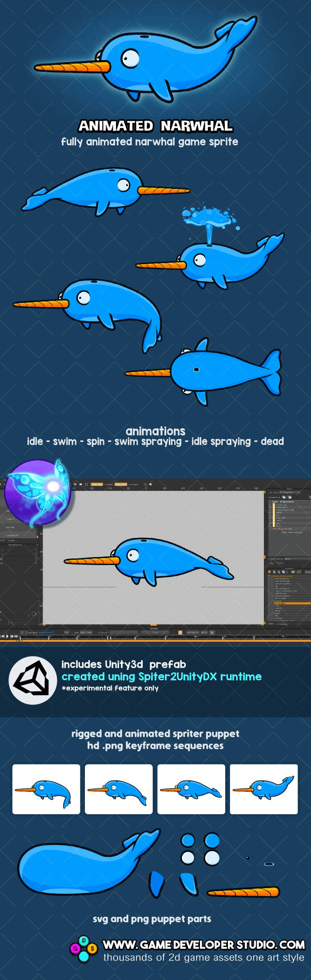The height and width of the screenshot is (980, 311).
Task: Select first keyframe thumbnail with curled tail
Action: [46, 789]
